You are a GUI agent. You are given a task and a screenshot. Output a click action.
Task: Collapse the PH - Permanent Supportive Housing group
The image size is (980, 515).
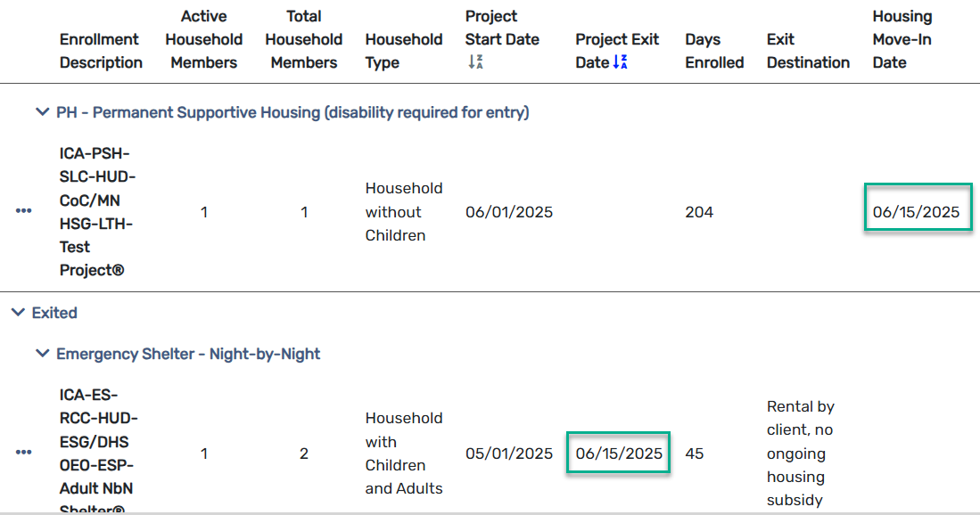click(42, 112)
